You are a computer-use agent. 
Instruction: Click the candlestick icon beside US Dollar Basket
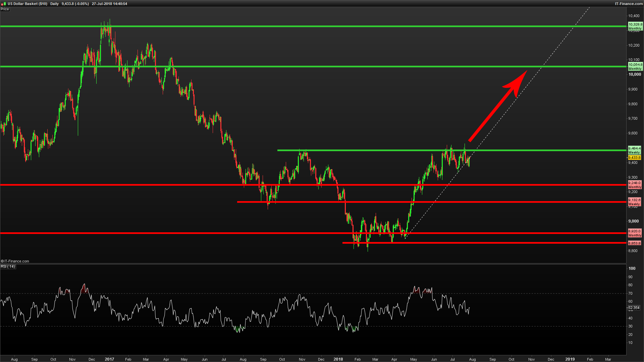pyautogui.click(x=4, y=4)
